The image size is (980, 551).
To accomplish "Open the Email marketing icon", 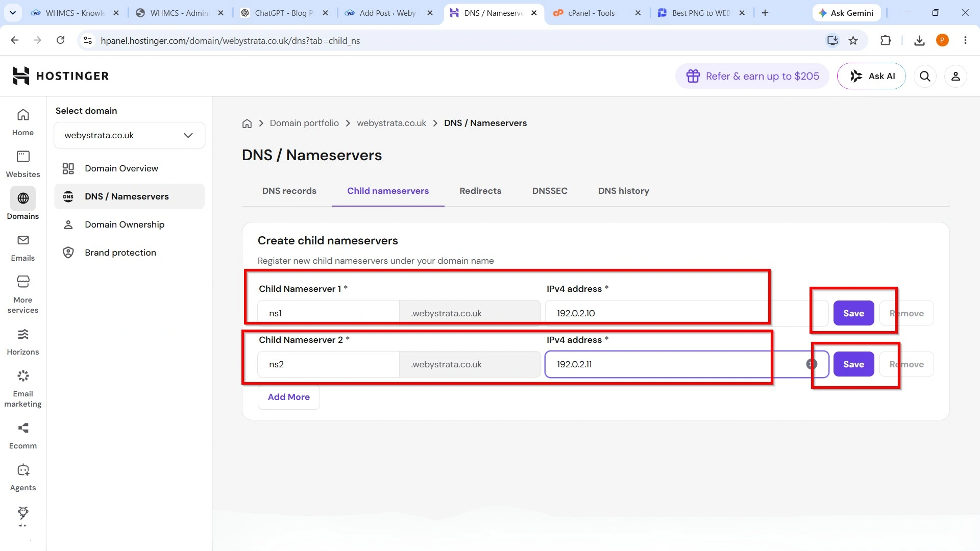I will (x=23, y=376).
